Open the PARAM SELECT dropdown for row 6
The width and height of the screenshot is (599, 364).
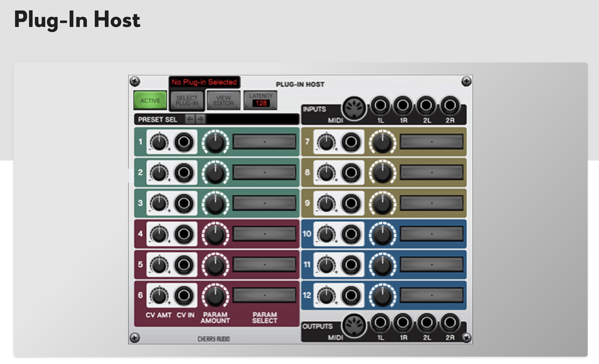tap(265, 295)
